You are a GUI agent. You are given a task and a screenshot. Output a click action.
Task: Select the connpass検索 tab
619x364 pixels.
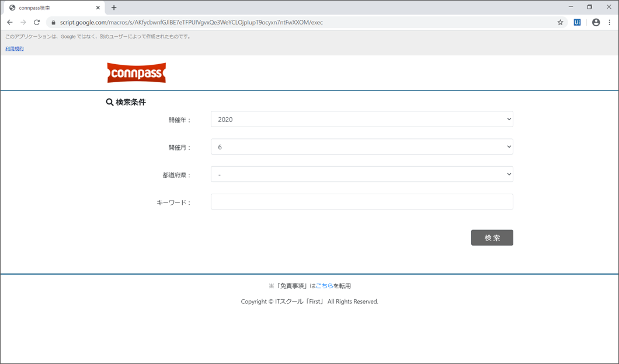50,8
